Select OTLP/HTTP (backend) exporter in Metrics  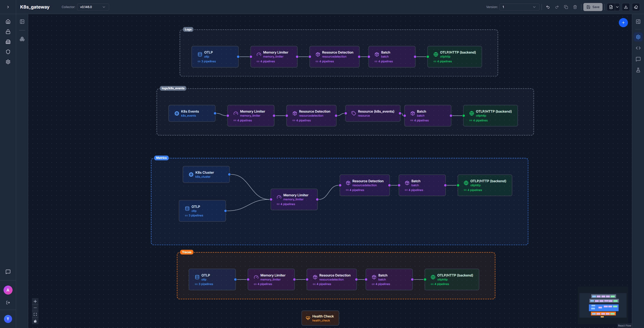[x=485, y=185]
